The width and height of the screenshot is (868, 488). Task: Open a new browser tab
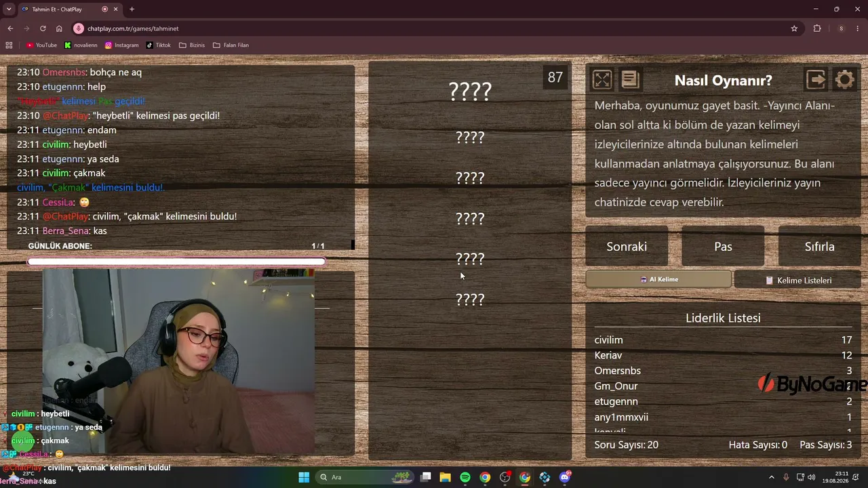(x=132, y=9)
